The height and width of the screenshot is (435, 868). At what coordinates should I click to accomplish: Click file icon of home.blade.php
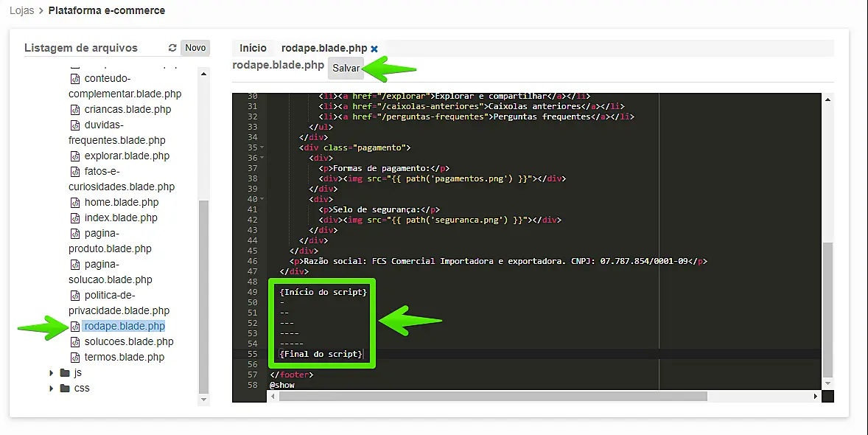(74, 203)
